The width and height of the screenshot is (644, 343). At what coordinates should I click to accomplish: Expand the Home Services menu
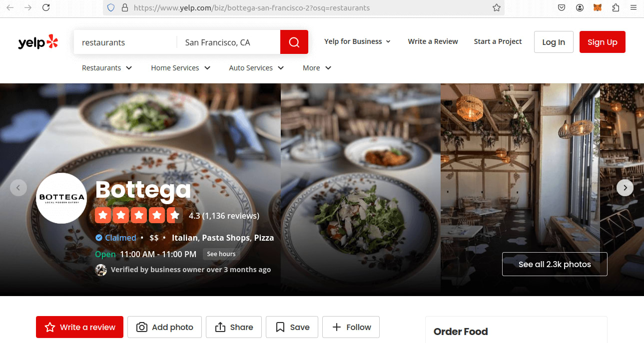pos(181,68)
